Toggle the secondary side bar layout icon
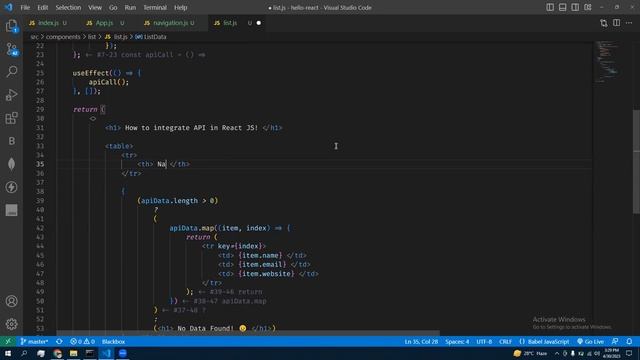Screen dimensions: 640x360 click(x=575, y=7)
